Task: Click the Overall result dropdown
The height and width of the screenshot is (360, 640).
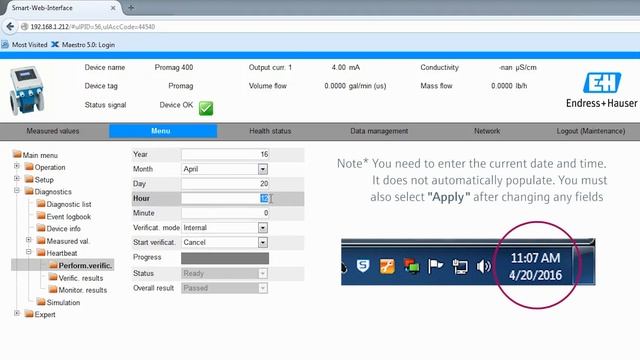Action: coord(225,288)
